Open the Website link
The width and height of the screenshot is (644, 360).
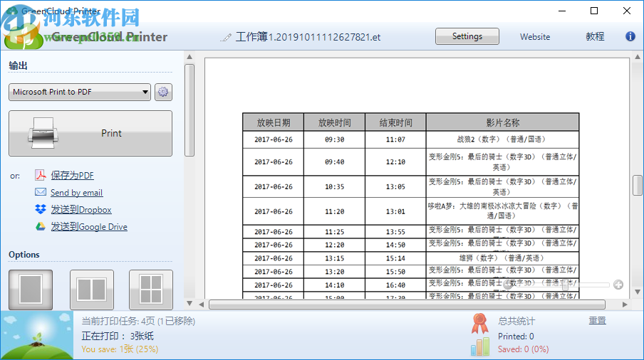point(535,37)
